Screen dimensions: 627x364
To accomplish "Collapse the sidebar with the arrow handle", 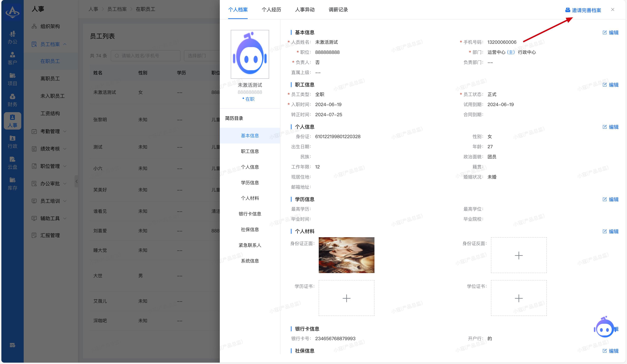I will click(77, 181).
